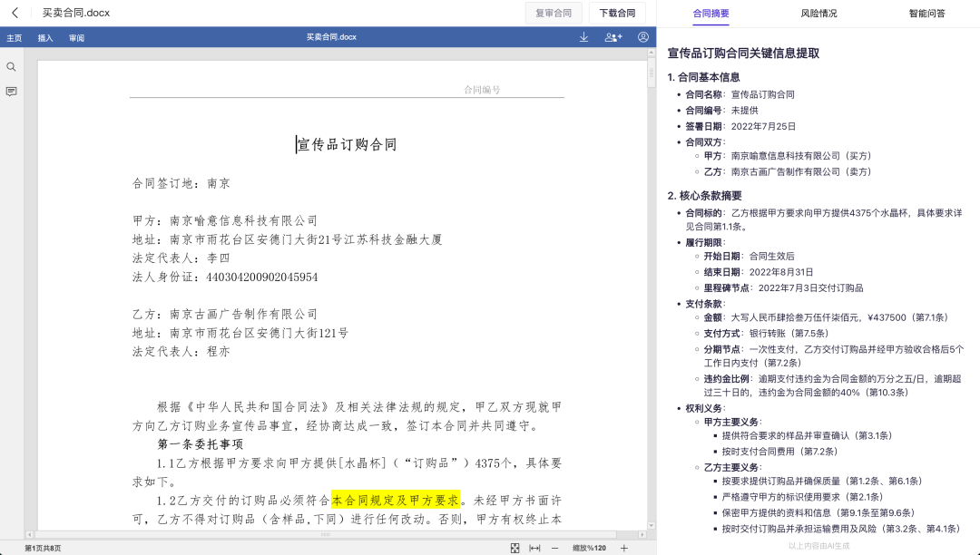Click the back arrow to exit the document
This screenshot has height=555, width=980.
point(15,13)
